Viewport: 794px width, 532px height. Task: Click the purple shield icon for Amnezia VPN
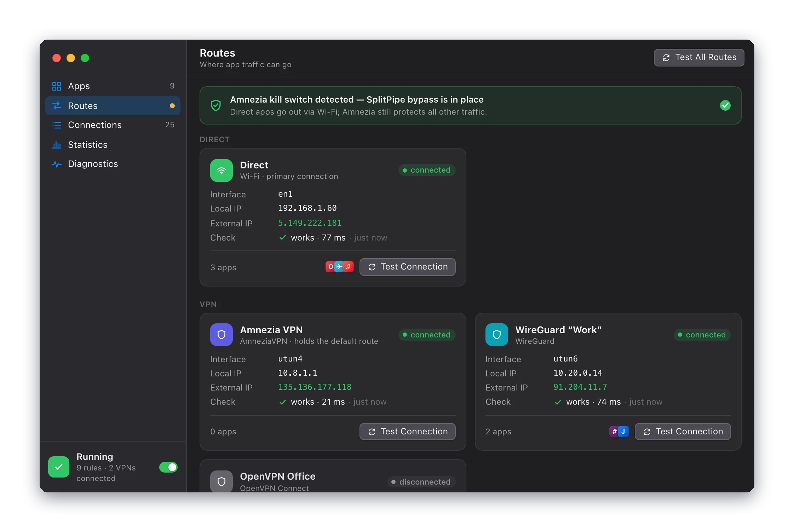tap(221, 335)
